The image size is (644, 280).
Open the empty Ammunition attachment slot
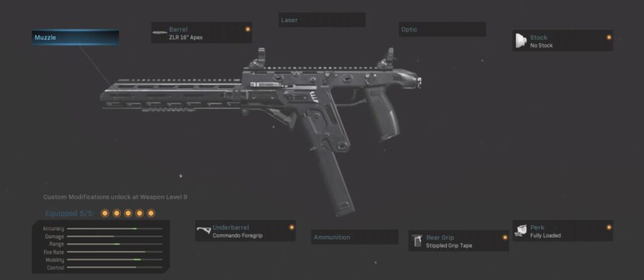click(x=355, y=237)
